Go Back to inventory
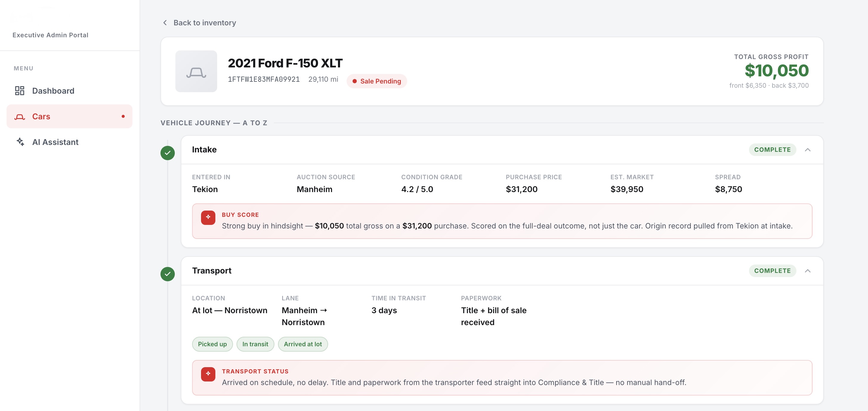Screen dimensions: 868x411 pos(199,23)
